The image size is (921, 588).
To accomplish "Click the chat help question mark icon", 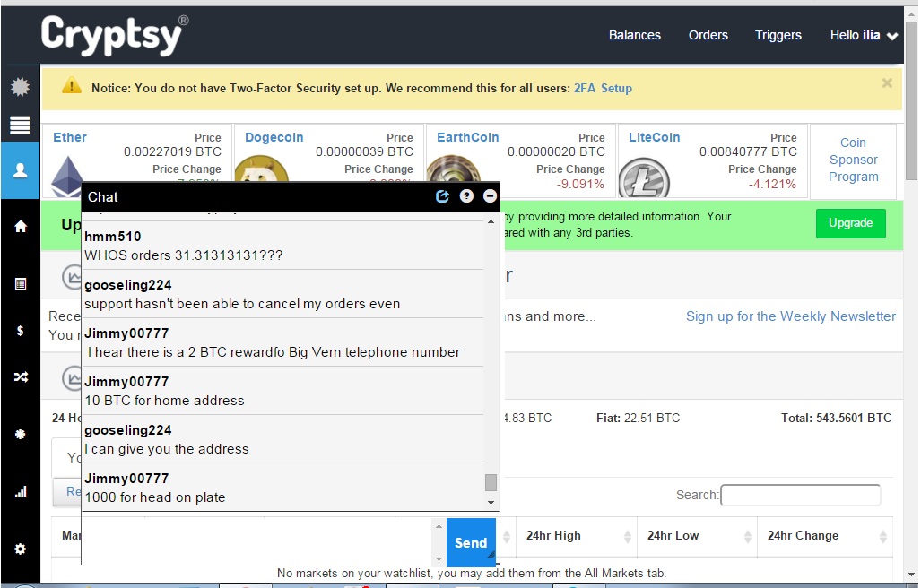I will (x=466, y=196).
